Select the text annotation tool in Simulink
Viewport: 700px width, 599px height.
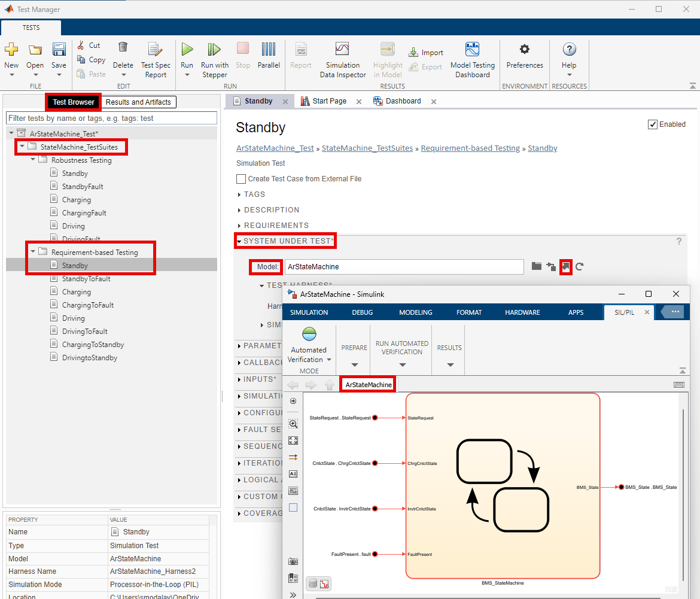(x=293, y=473)
